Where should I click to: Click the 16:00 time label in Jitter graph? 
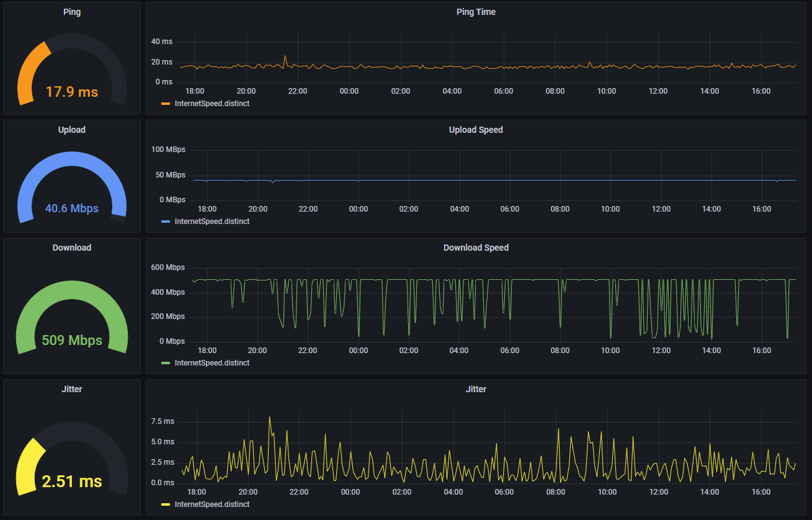click(x=761, y=492)
